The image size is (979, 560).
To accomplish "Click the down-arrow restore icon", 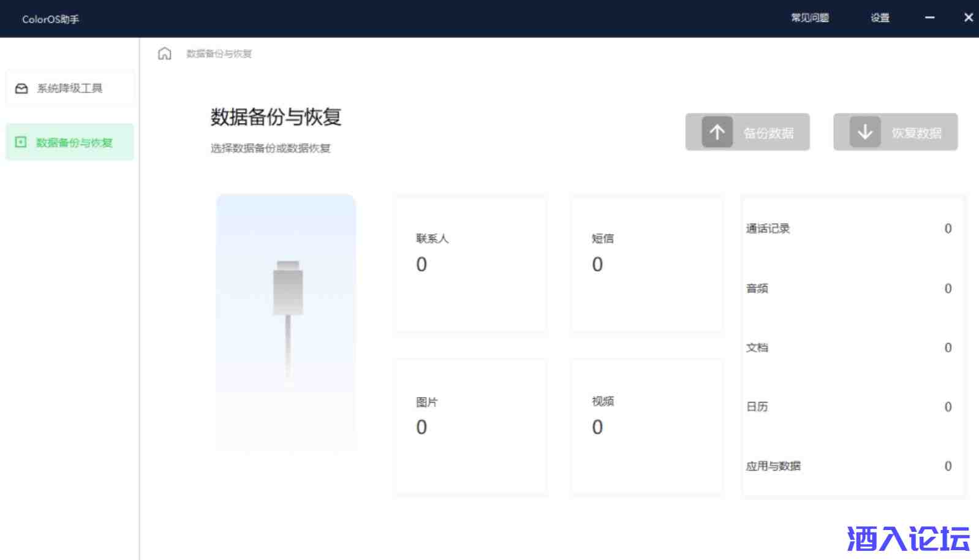I will (864, 132).
